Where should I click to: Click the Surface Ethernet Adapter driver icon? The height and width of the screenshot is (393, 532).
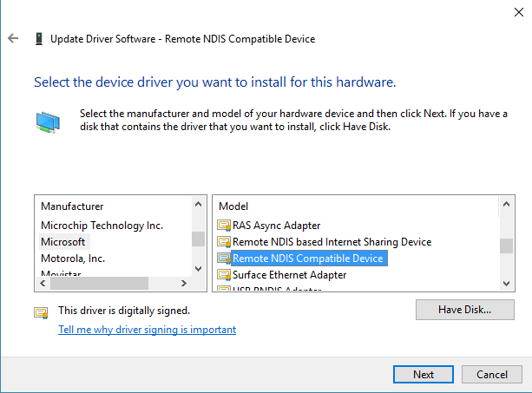tap(224, 275)
